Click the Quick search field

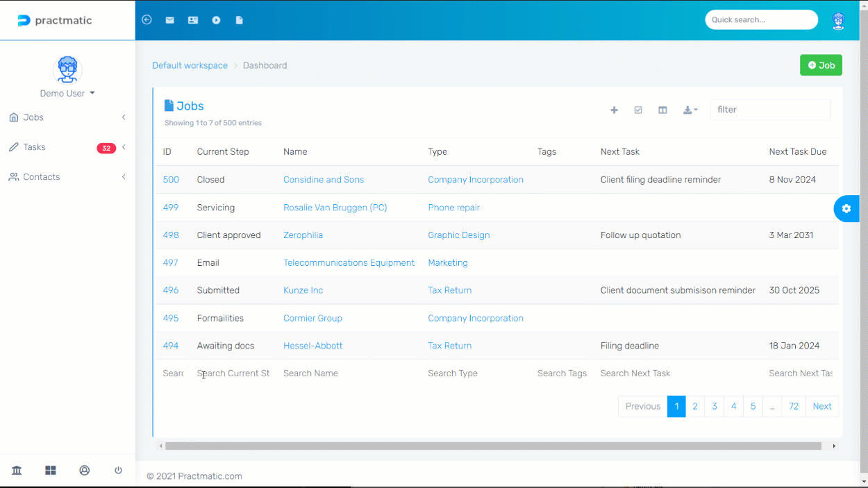[761, 19]
